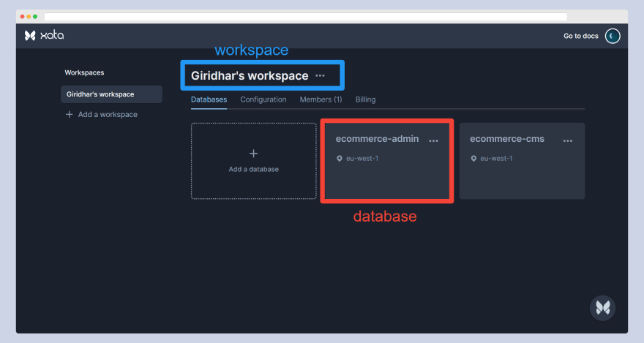Switch to the Configuration tab

coord(263,99)
